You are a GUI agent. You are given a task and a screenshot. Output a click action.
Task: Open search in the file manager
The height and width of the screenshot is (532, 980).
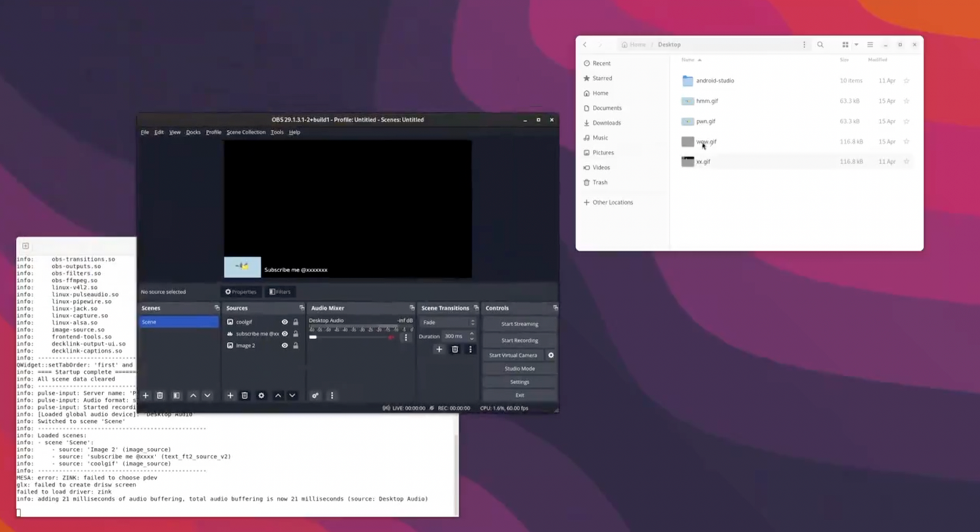tap(820, 45)
